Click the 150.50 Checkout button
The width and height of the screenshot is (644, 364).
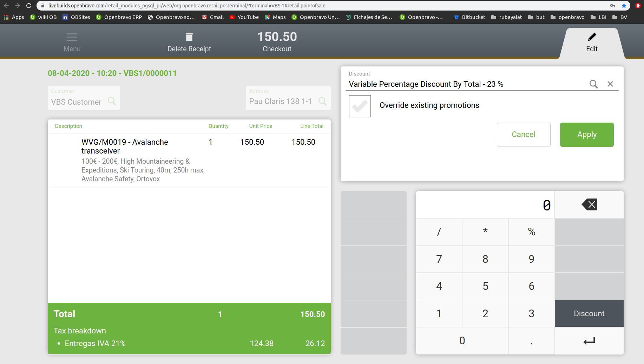(277, 41)
